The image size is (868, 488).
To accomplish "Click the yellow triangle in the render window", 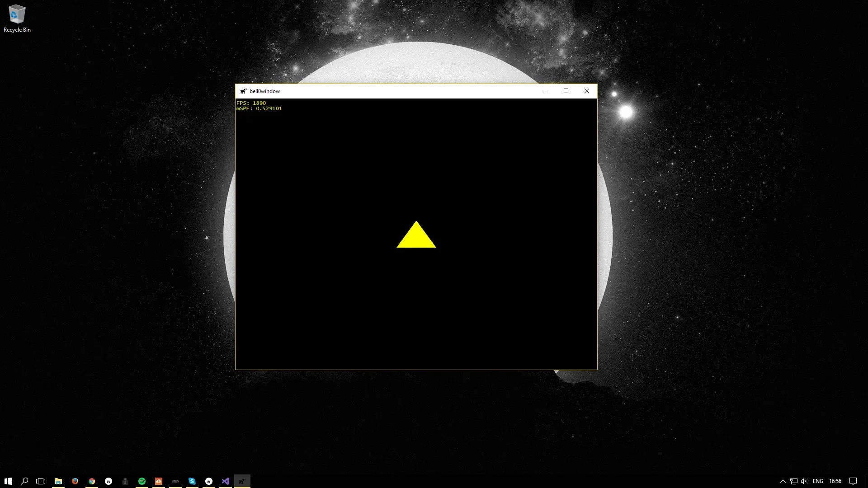I will [416, 239].
